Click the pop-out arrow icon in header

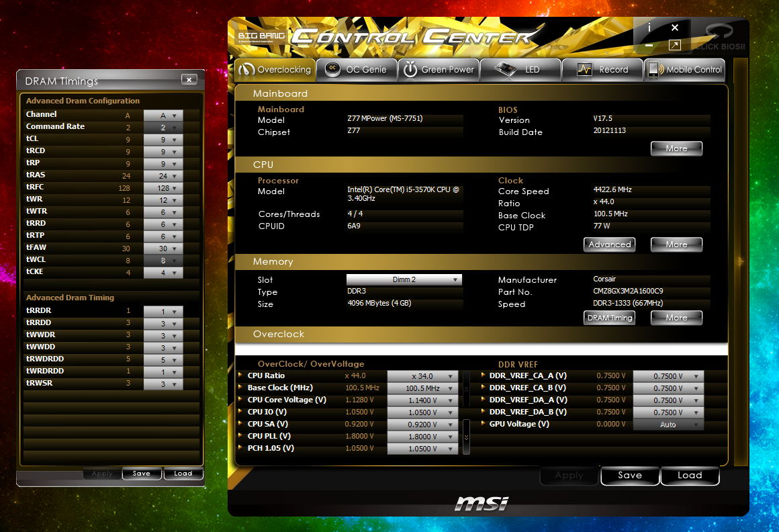[675, 45]
